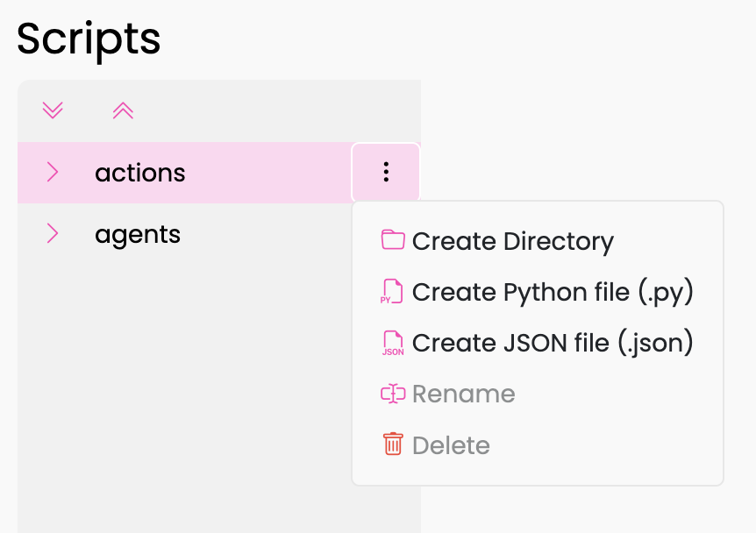Click the PY file icon
This screenshot has height=533, width=756.
[x=391, y=291]
